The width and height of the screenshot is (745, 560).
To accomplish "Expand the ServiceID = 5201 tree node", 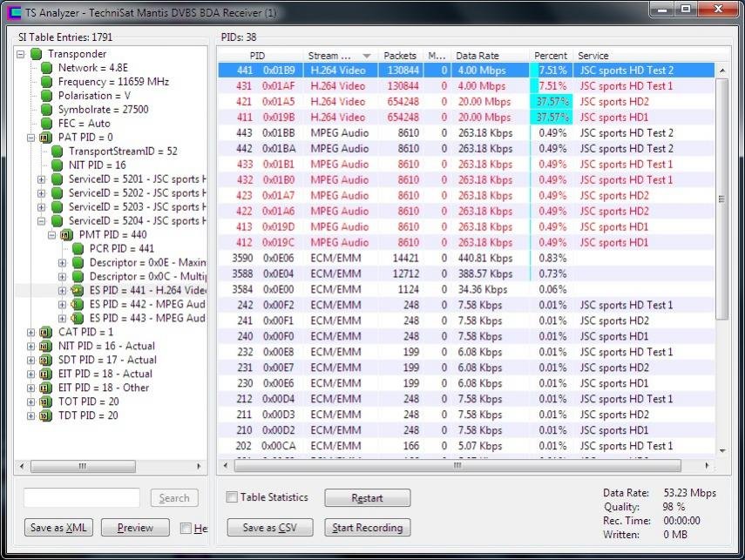I will click(x=41, y=179).
